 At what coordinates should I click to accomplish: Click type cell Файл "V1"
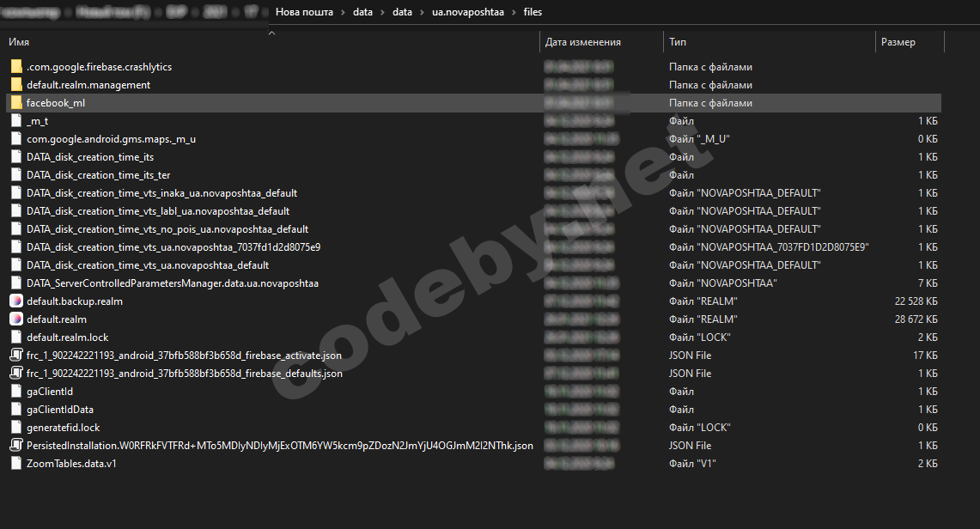[x=692, y=464]
